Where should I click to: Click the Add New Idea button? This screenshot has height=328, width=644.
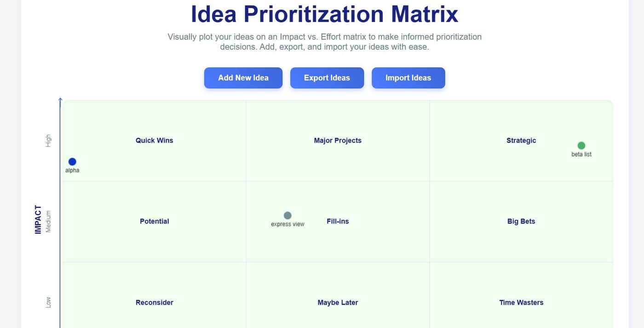point(243,78)
